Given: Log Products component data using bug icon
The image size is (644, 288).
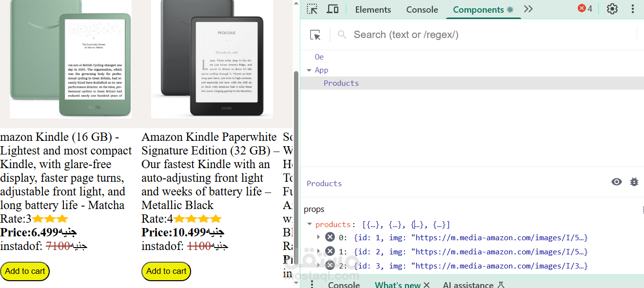Looking at the screenshot, I should [x=634, y=182].
